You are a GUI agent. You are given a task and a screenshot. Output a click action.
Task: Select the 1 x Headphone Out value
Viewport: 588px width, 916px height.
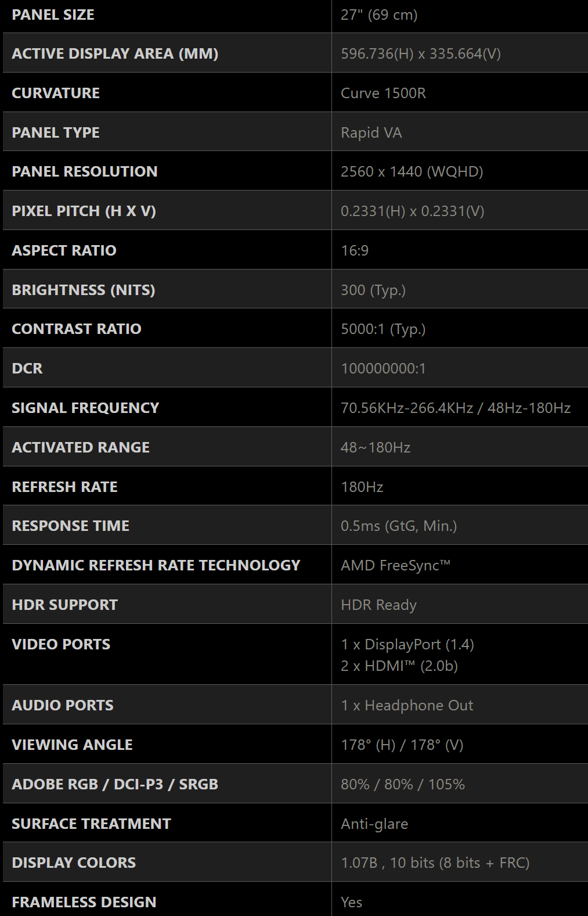[x=407, y=705]
